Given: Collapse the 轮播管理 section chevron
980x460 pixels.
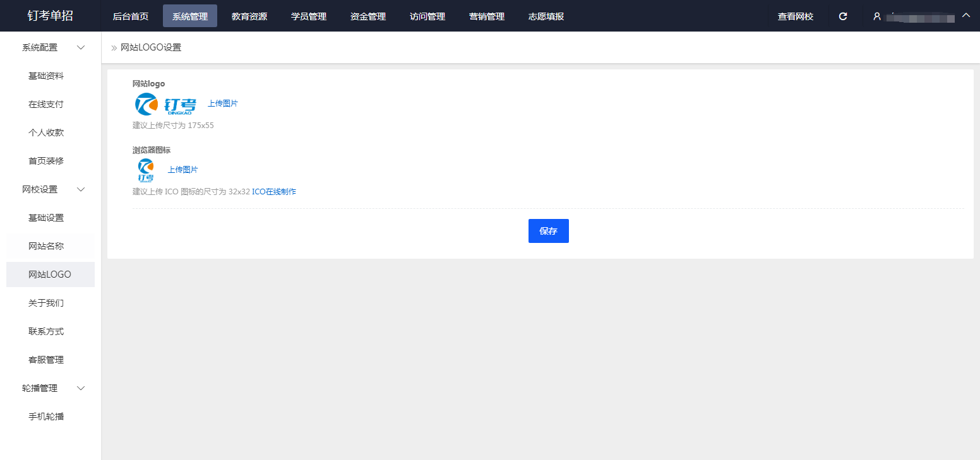Looking at the screenshot, I should tap(81, 388).
